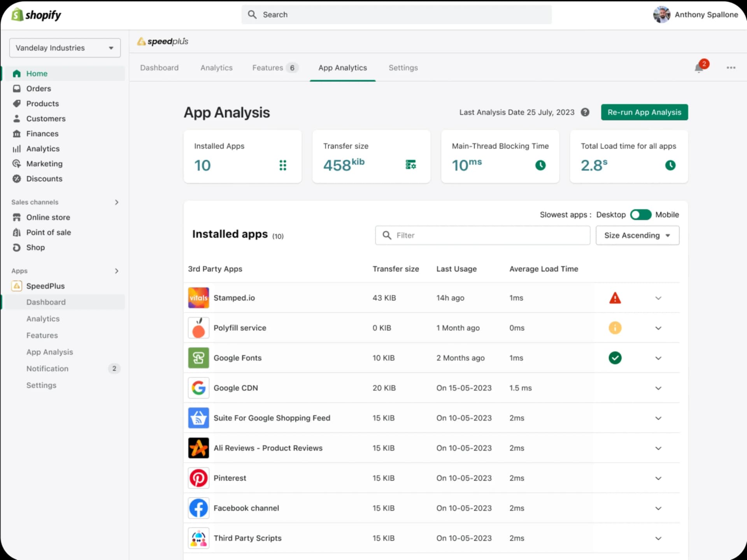Screen dimensions: 747x560
Task: Click the SpeedPlus icon in sidebar Apps
Action: click(17, 286)
